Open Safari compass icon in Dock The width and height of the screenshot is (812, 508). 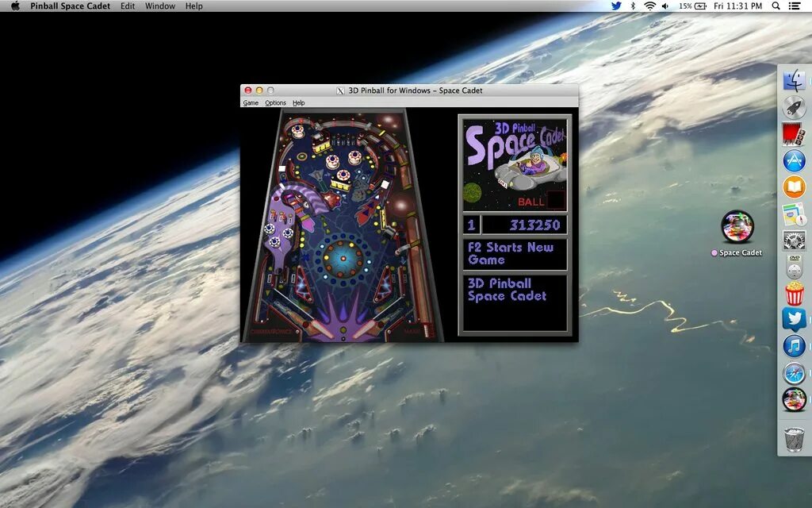[x=794, y=373]
